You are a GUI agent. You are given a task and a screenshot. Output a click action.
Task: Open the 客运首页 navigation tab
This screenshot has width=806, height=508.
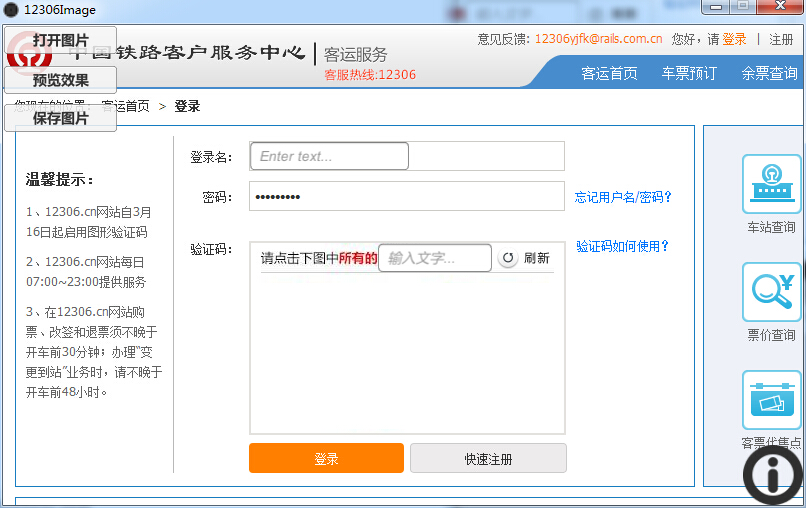tap(609, 74)
